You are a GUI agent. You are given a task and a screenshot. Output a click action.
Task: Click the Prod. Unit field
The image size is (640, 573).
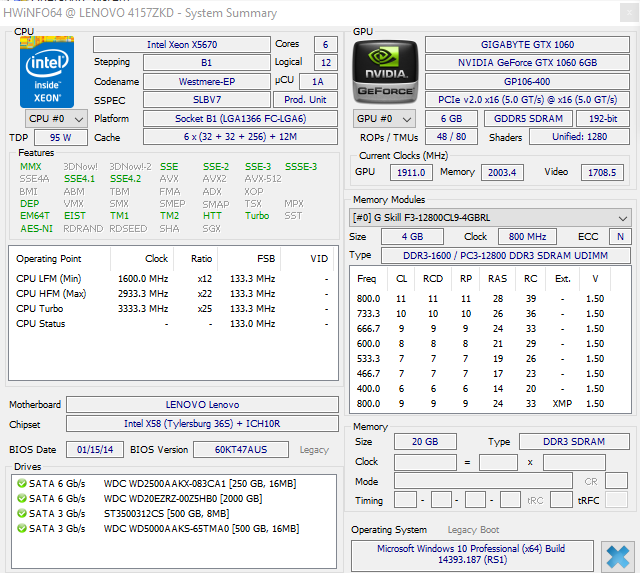click(306, 99)
